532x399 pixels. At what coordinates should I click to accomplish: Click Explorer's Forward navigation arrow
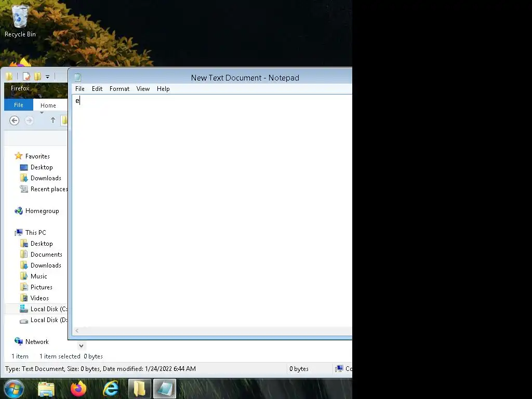coord(29,121)
